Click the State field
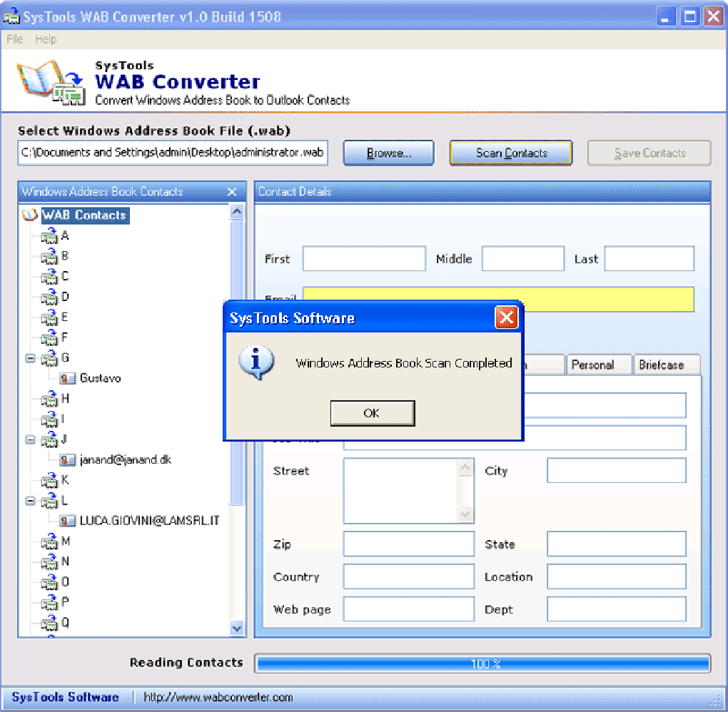 (x=616, y=544)
